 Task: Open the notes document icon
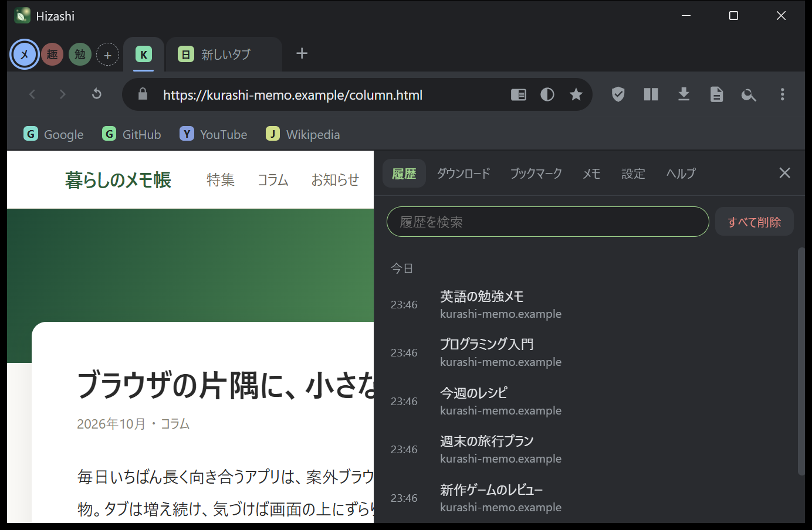[x=716, y=94]
